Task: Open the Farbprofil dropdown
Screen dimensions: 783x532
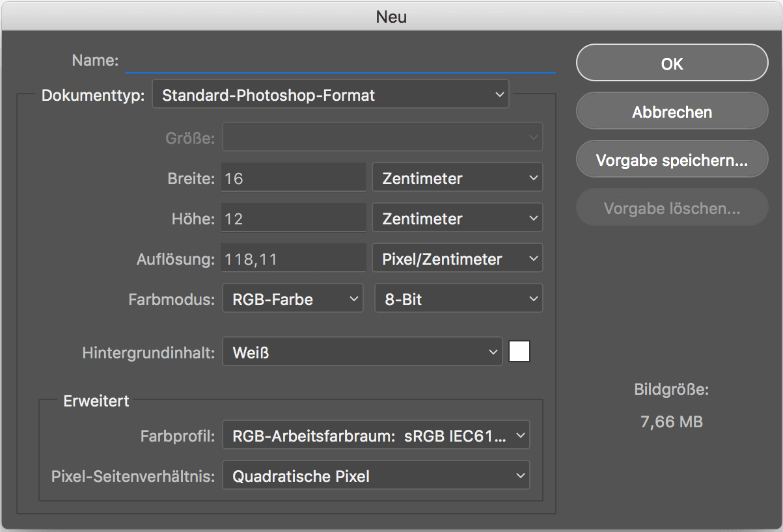Action: pos(376,436)
